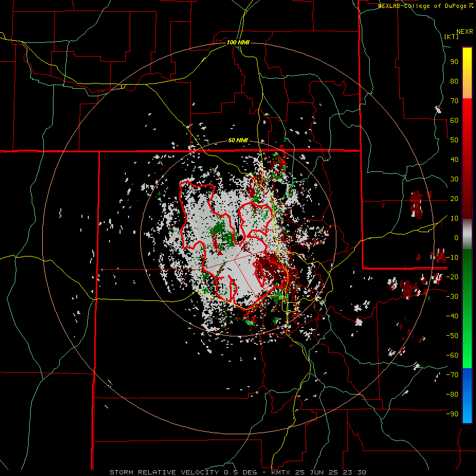Image resolution: width=476 pixels, height=476 pixels.
Task: Select the positive 30 scale value
Action: (454, 179)
